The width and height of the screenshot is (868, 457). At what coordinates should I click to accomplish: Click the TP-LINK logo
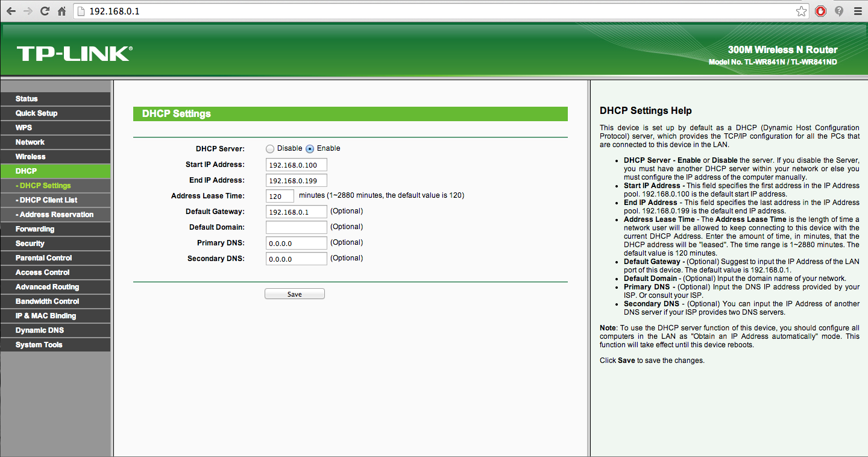[x=75, y=53]
